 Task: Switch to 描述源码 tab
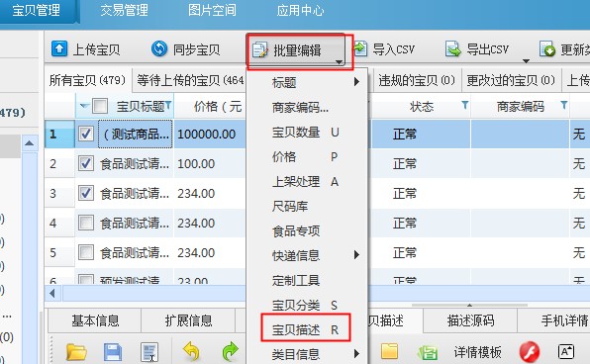[x=470, y=320]
